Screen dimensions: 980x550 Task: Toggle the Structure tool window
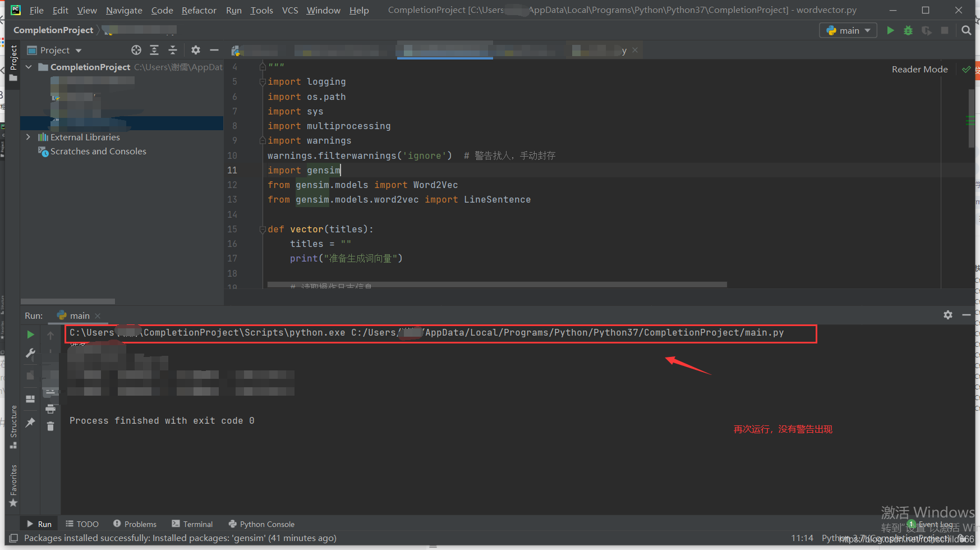coord(12,423)
